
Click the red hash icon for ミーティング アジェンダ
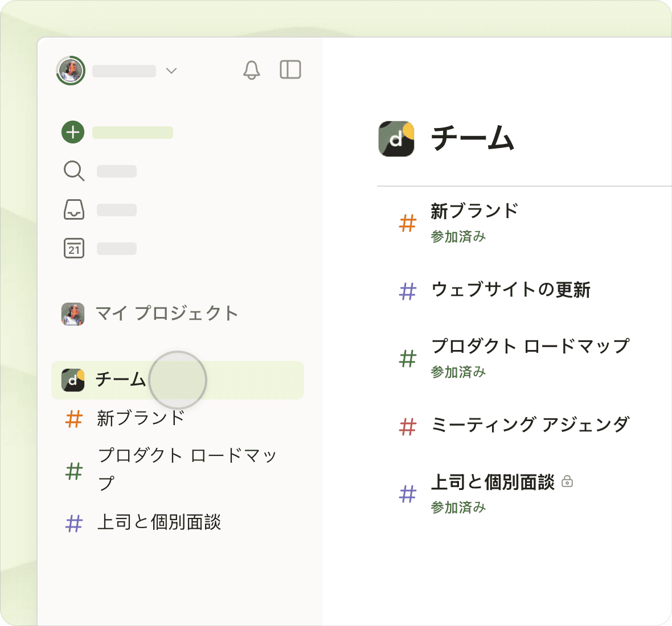coord(408,426)
